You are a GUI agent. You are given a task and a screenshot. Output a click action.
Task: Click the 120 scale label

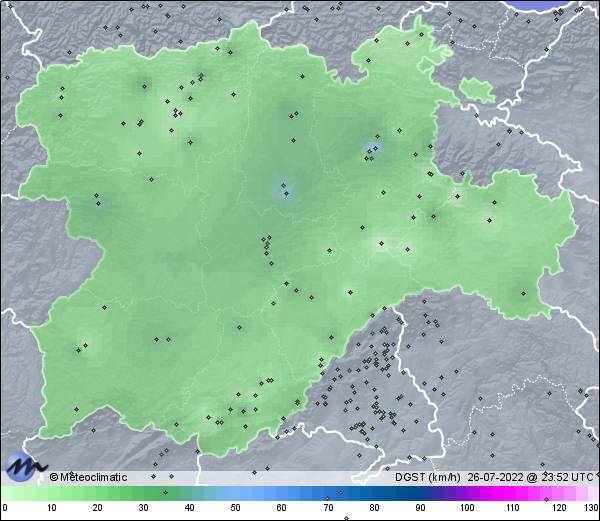(x=559, y=507)
